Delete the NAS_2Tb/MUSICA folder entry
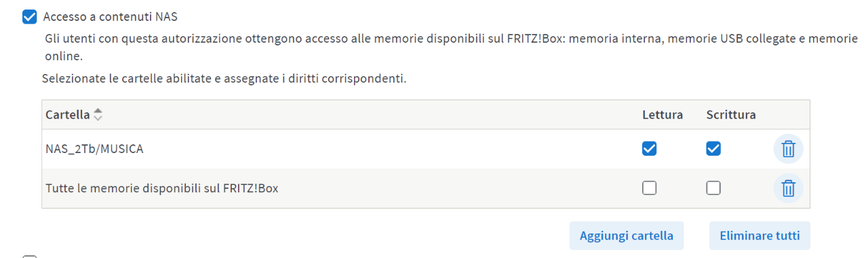This screenshot has height=258, width=868. coord(788,149)
